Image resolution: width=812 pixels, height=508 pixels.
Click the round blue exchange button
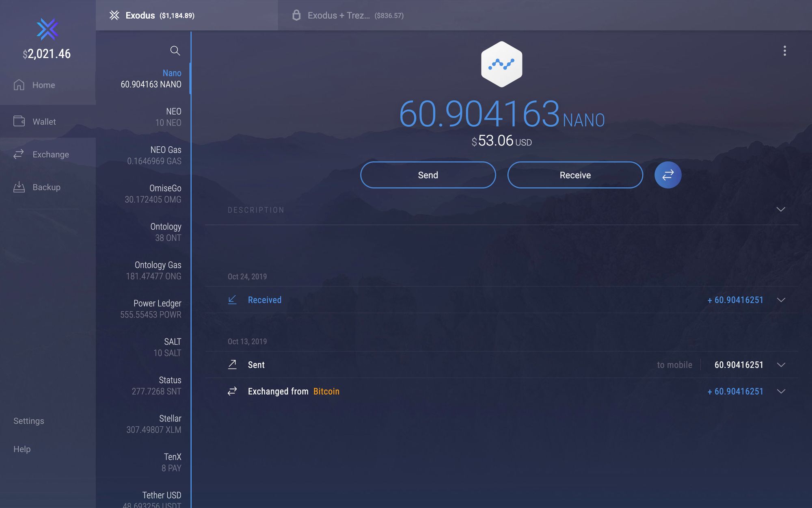668,175
